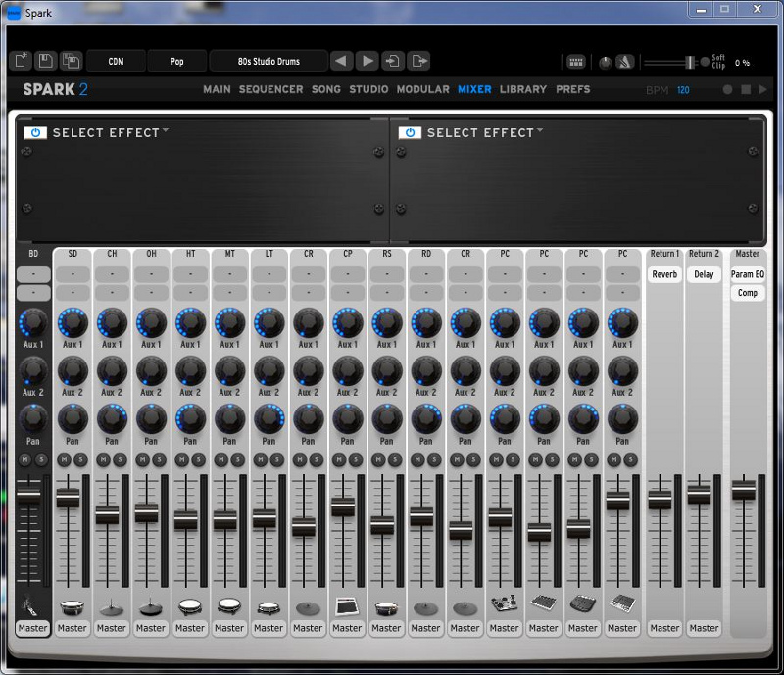The height and width of the screenshot is (675, 784).
Task: Mute the CH channel
Action: (x=104, y=459)
